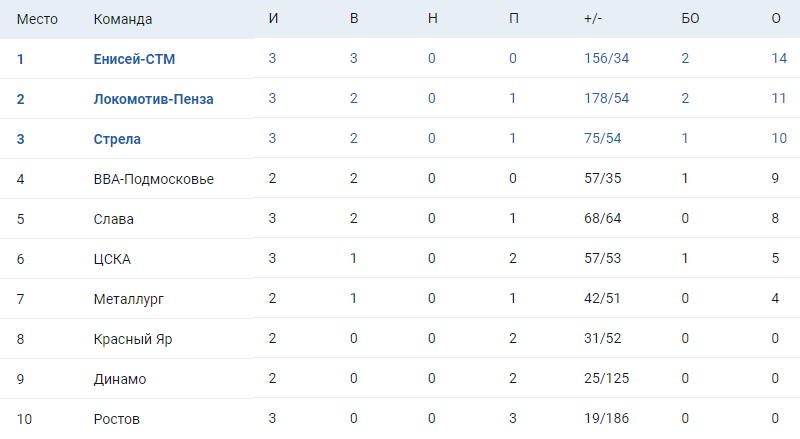Open the Локомотив-Пенза team link
The height and width of the screenshot is (439, 800).
click(x=153, y=99)
